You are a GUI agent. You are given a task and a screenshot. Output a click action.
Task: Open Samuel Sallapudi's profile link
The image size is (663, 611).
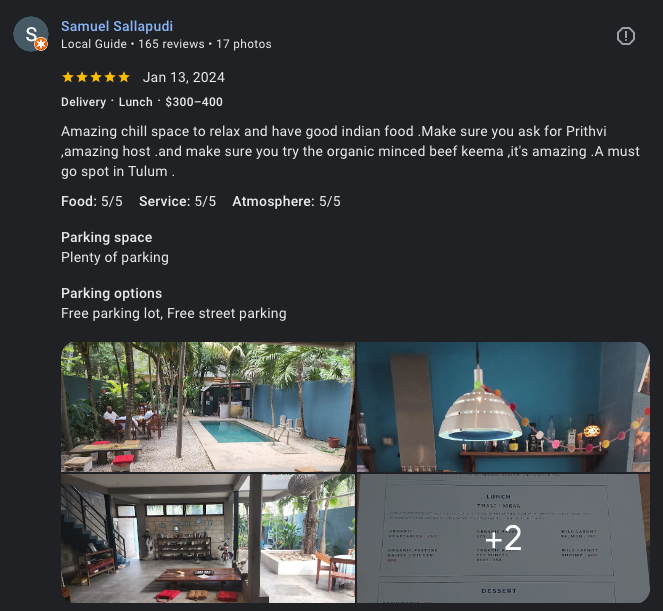click(x=117, y=26)
